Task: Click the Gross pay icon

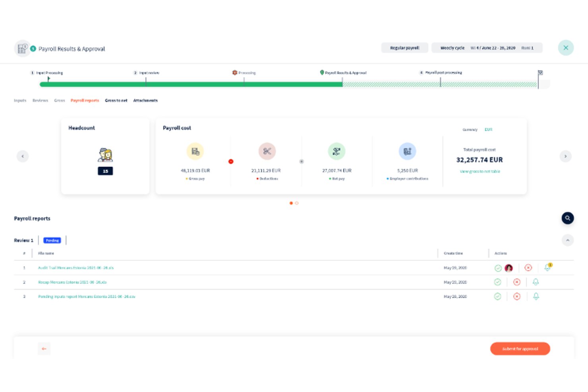Action: [195, 151]
